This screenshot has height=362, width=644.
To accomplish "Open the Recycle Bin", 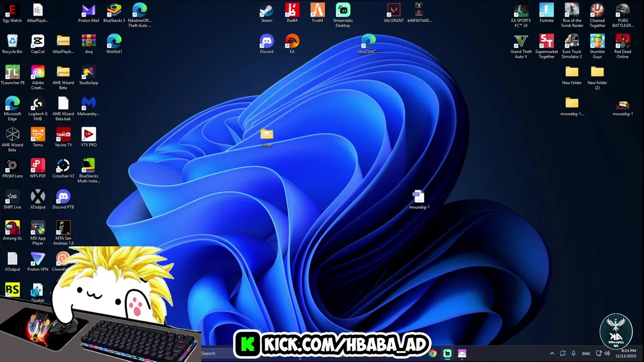I will tap(12, 44).
